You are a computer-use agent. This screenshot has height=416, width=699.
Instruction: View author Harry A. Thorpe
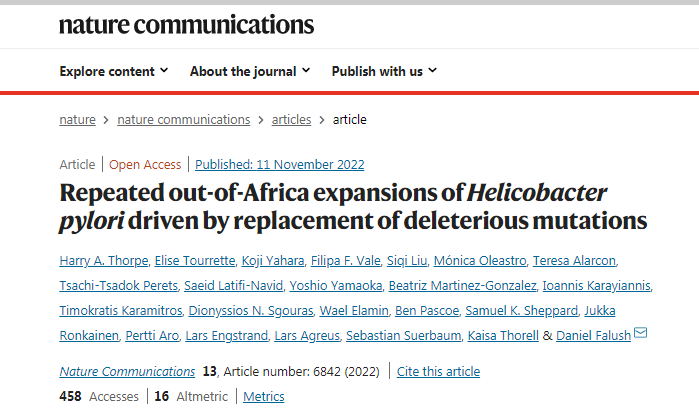pyautogui.click(x=104, y=261)
